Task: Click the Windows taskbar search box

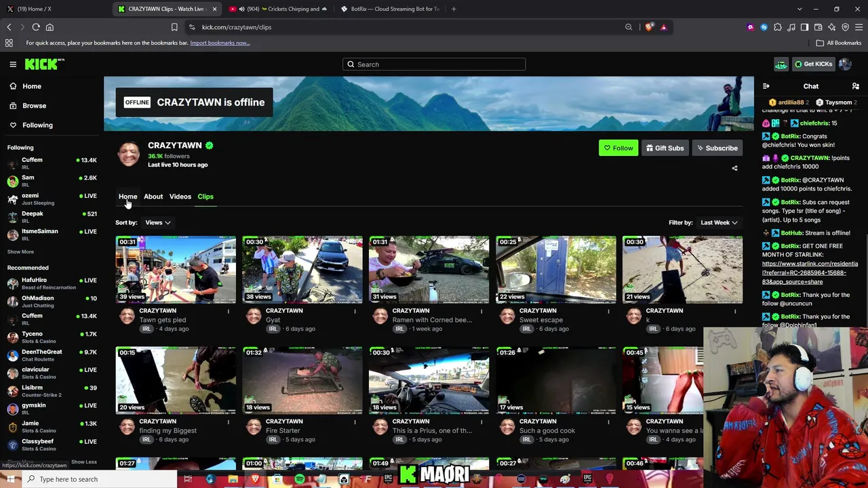Action: pos(100,479)
